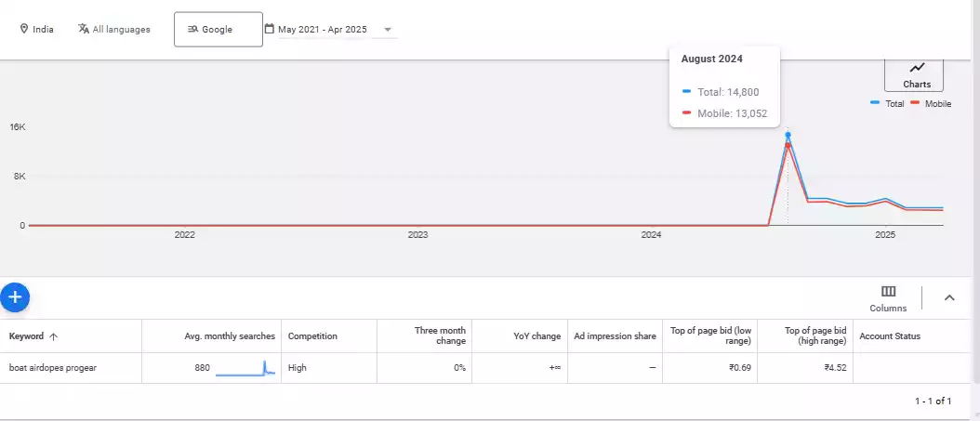This screenshot has width=980, height=421.
Task: Click the searches trend sparkline thumbnail
Action: pyautogui.click(x=245, y=368)
